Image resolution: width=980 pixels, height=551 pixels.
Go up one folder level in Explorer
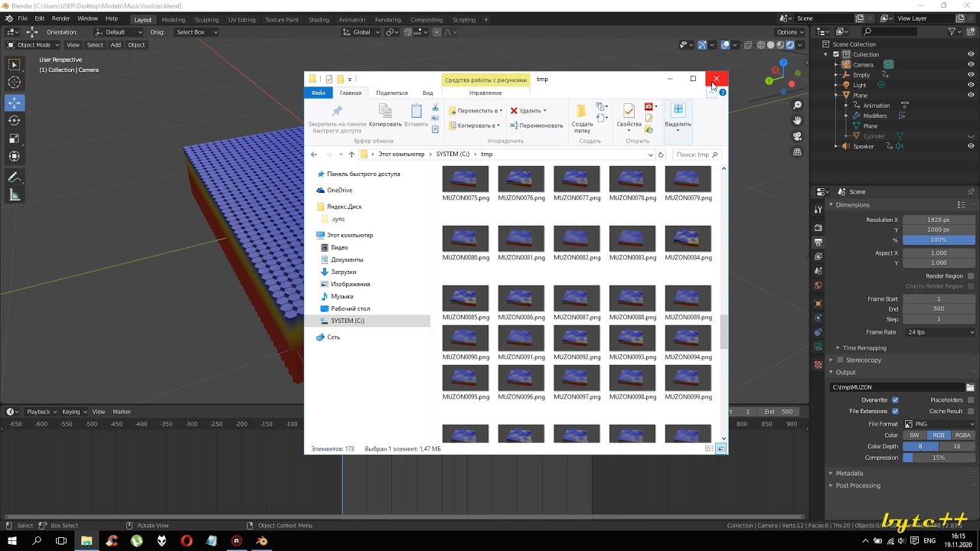[x=351, y=155]
